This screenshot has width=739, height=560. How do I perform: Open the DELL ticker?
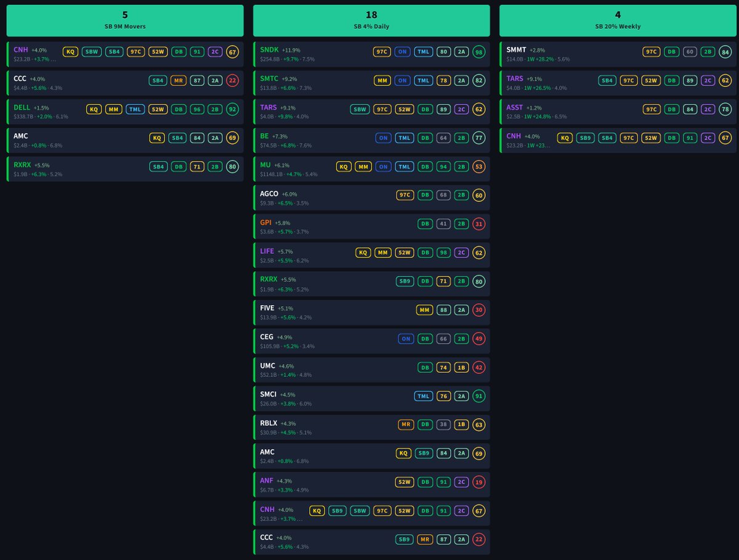click(22, 107)
